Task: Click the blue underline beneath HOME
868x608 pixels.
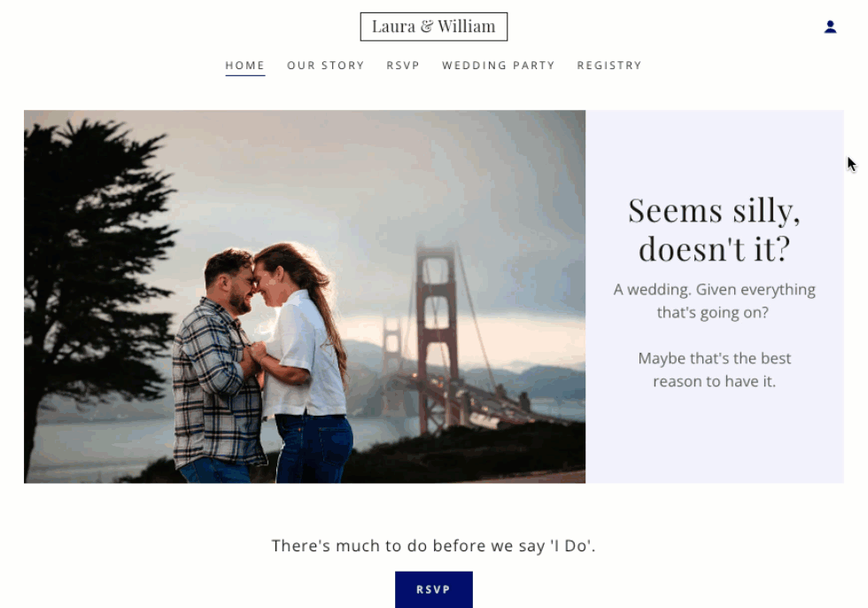Action: click(244, 74)
